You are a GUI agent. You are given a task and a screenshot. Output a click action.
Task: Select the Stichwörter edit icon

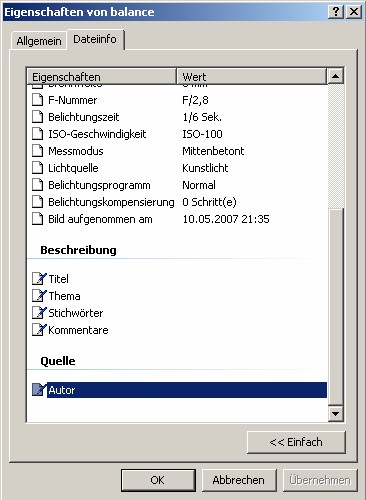[39, 313]
